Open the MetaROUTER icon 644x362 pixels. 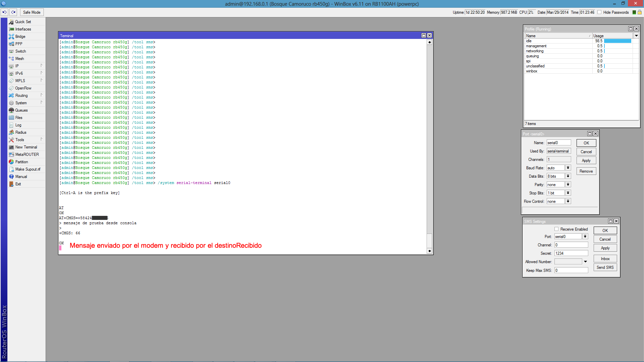(11, 155)
